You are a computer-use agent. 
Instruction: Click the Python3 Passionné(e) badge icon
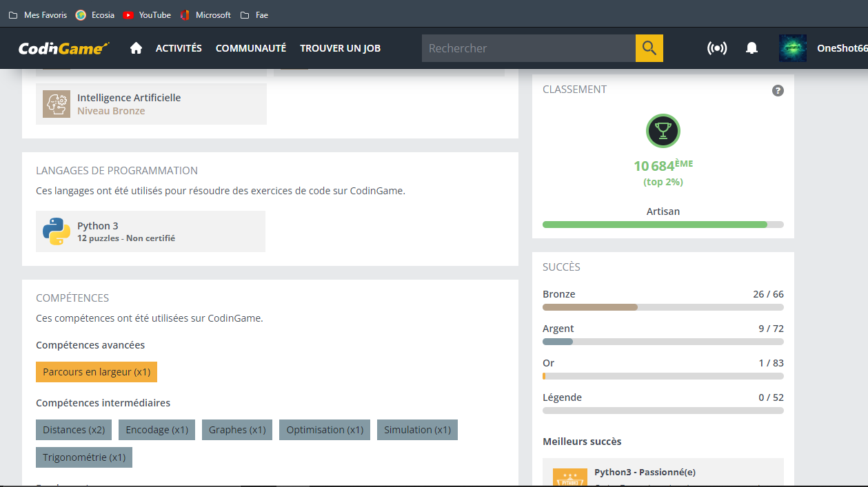tap(570, 477)
